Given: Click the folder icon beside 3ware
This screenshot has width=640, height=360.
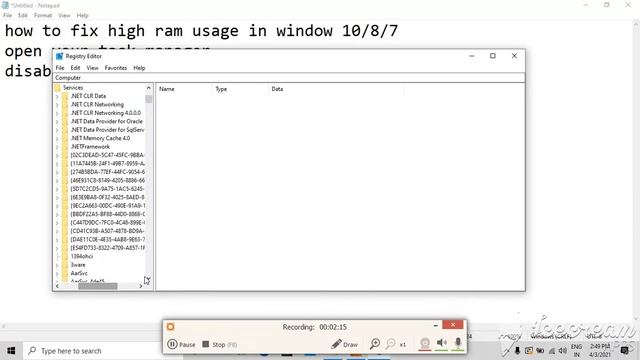Looking at the screenshot, I should coord(65,265).
